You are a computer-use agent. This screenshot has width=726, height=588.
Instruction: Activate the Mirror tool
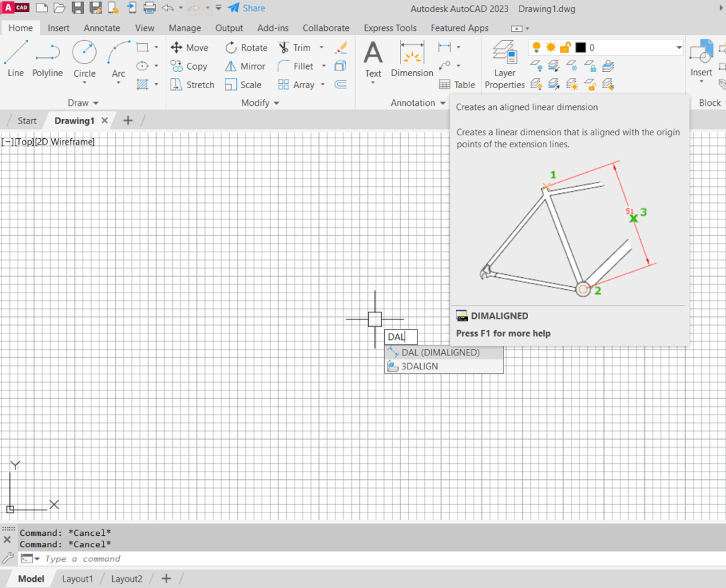coord(245,66)
